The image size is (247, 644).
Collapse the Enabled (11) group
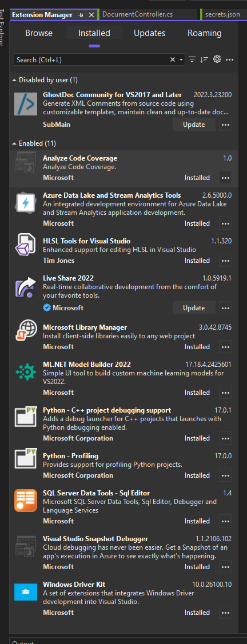pyautogui.click(x=14, y=143)
